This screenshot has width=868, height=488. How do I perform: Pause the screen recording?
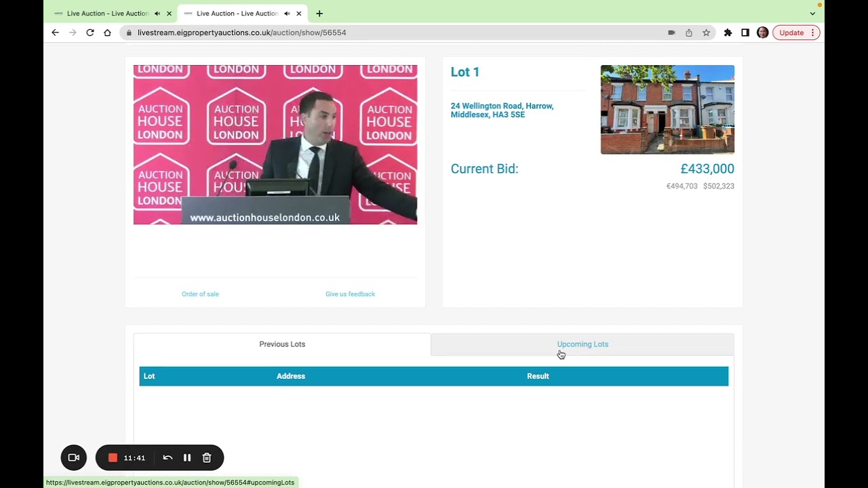pyautogui.click(x=187, y=457)
